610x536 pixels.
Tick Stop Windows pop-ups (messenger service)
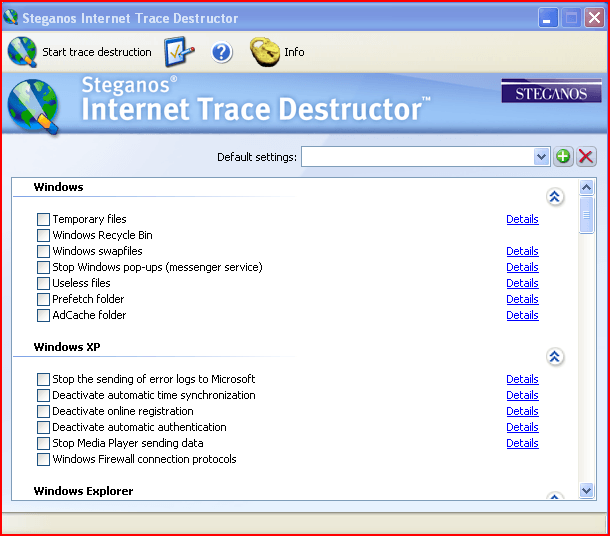click(x=43, y=267)
